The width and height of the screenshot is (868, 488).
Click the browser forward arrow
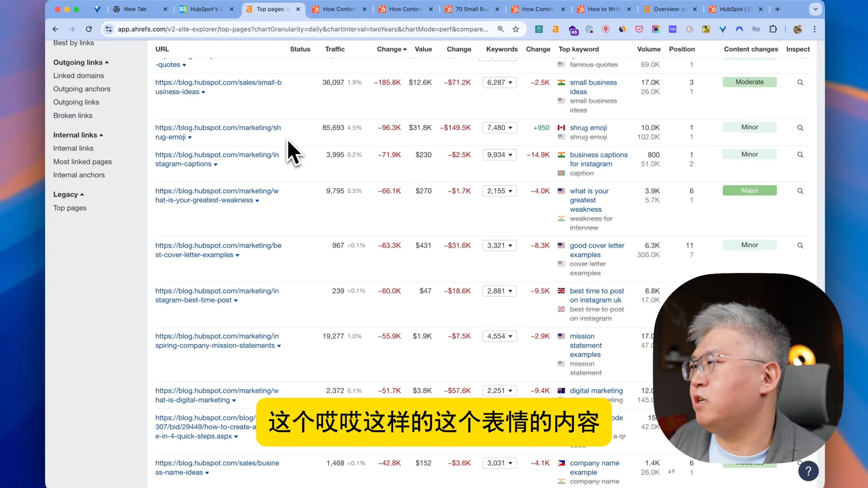(72, 29)
